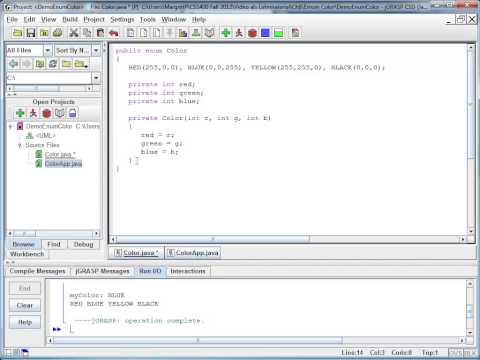This screenshot has width=480, height=360.
Task: Collapse the Source Files tree node
Action: point(20,145)
